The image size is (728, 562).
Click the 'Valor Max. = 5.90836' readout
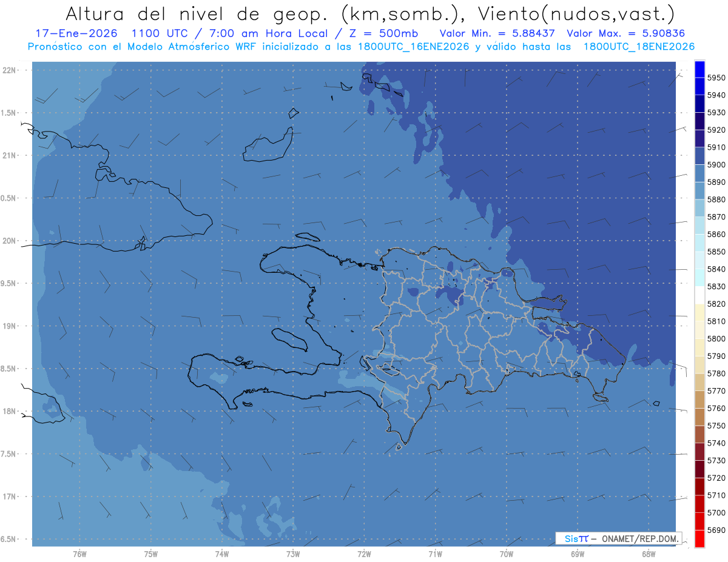625,33
